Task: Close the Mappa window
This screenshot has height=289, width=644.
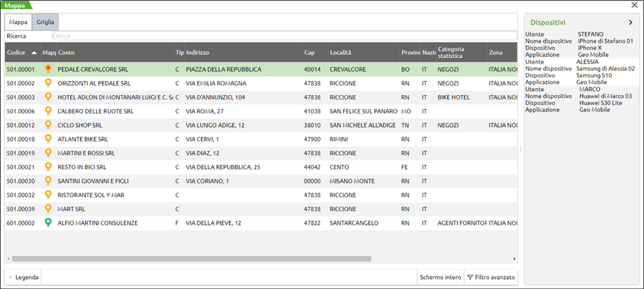Action: (635, 5)
